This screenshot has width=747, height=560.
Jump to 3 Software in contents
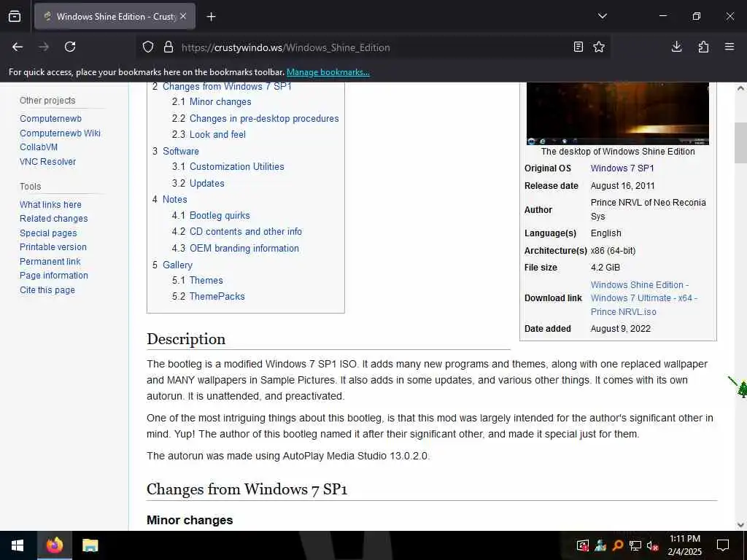pyautogui.click(x=176, y=152)
